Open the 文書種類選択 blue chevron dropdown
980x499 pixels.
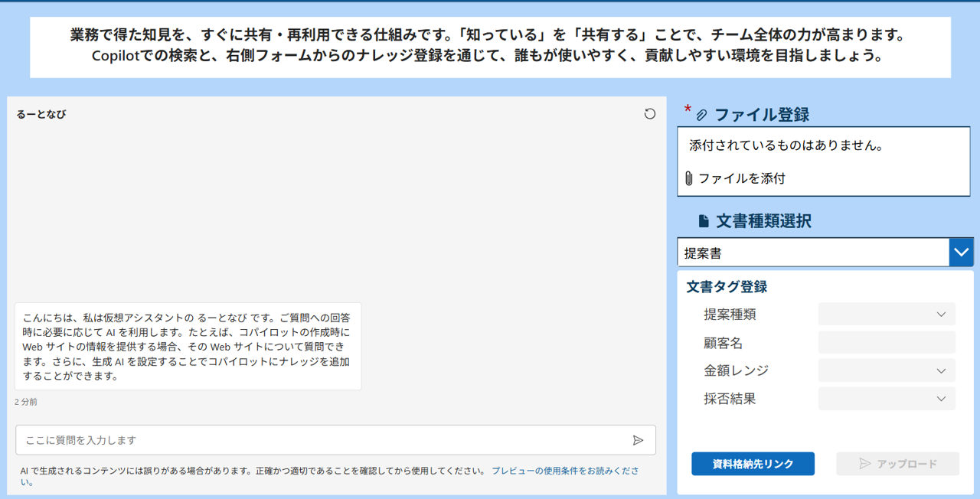coord(961,252)
